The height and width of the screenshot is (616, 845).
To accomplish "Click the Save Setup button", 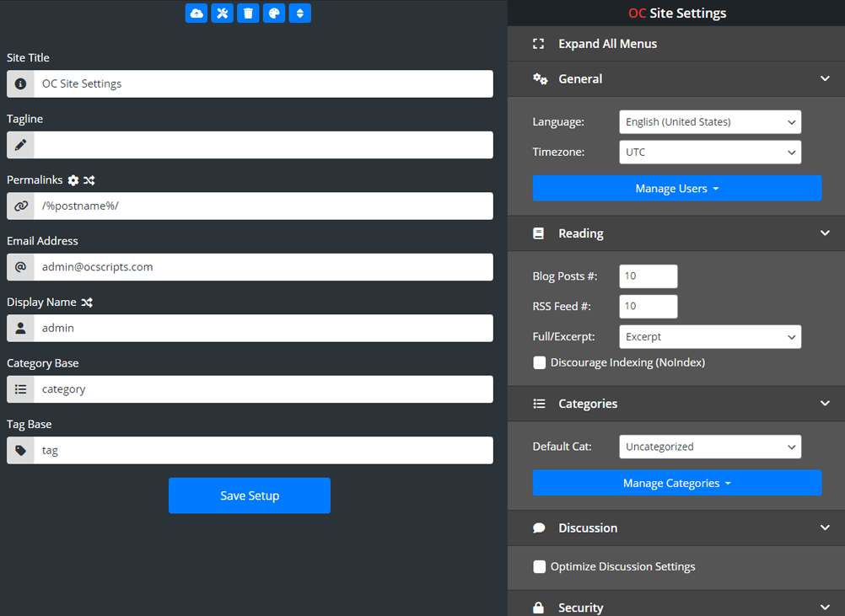I will pos(250,495).
